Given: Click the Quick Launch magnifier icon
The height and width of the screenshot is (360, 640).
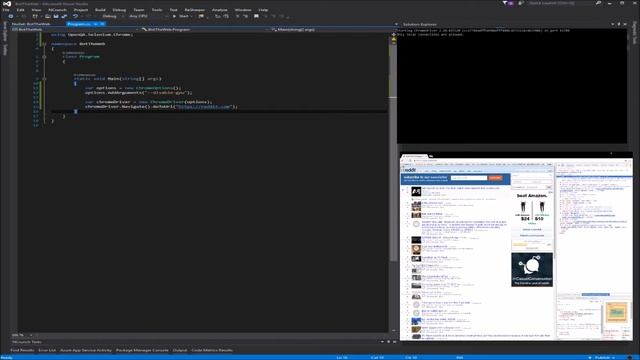Looking at the screenshot, I should tap(598, 3).
